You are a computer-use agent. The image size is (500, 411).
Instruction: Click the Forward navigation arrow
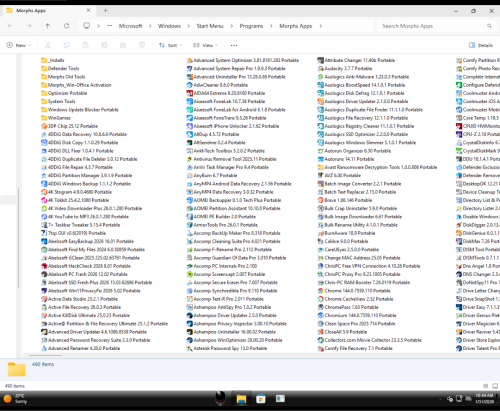[x=29, y=26]
